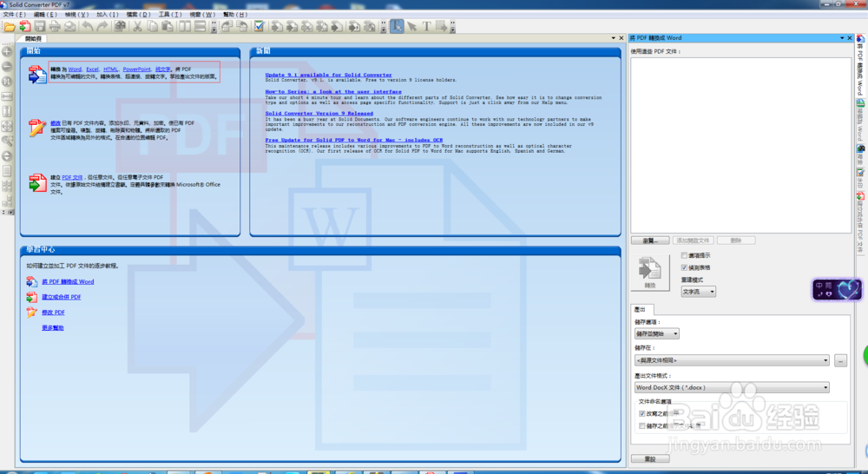Expand the last toolbar overflow chevron
Viewport: 868px width, 474px height.
452,27
